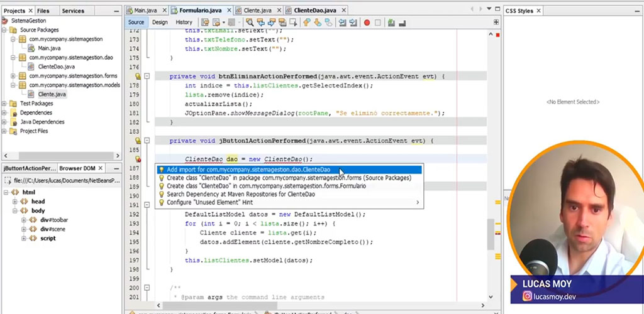Expand the com.mycompany.sistemagestion.forms package
The width and height of the screenshot is (644, 314).
pyautogui.click(x=13, y=76)
